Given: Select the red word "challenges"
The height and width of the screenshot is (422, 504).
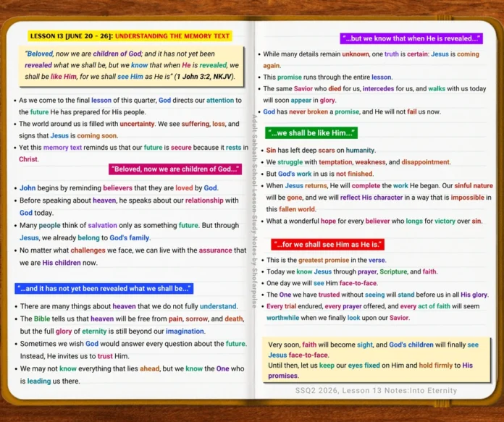Looking at the screenshot, I should (88, 250).
